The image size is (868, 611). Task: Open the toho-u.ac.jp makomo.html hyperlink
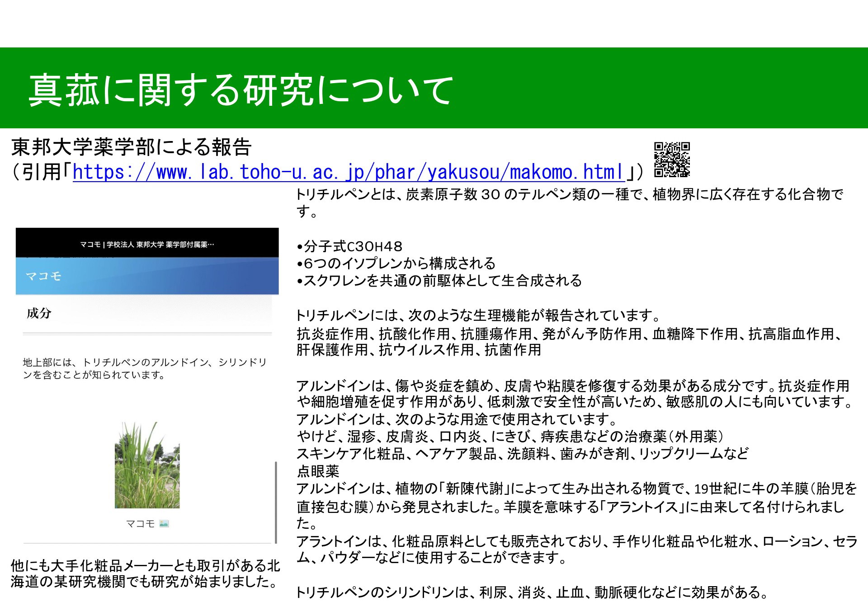pos(349,172)
